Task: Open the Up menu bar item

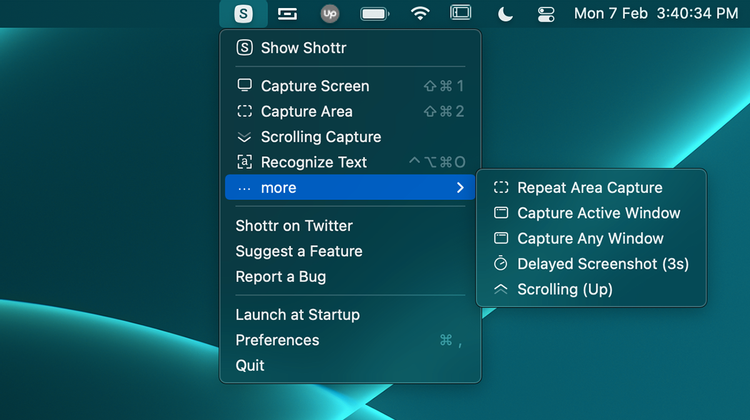Action: coord(330,13)
